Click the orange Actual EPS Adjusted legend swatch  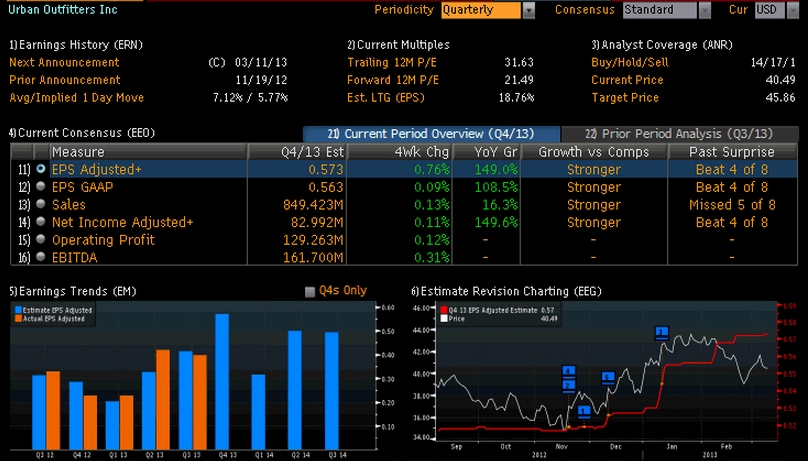tap(18, 319)
